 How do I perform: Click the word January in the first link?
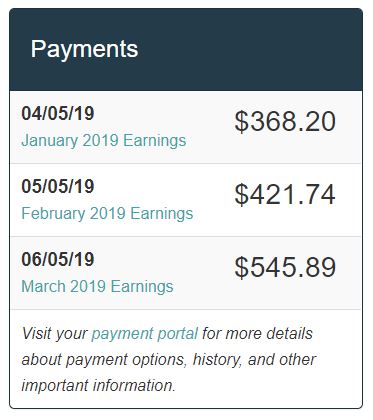(50, 141)
